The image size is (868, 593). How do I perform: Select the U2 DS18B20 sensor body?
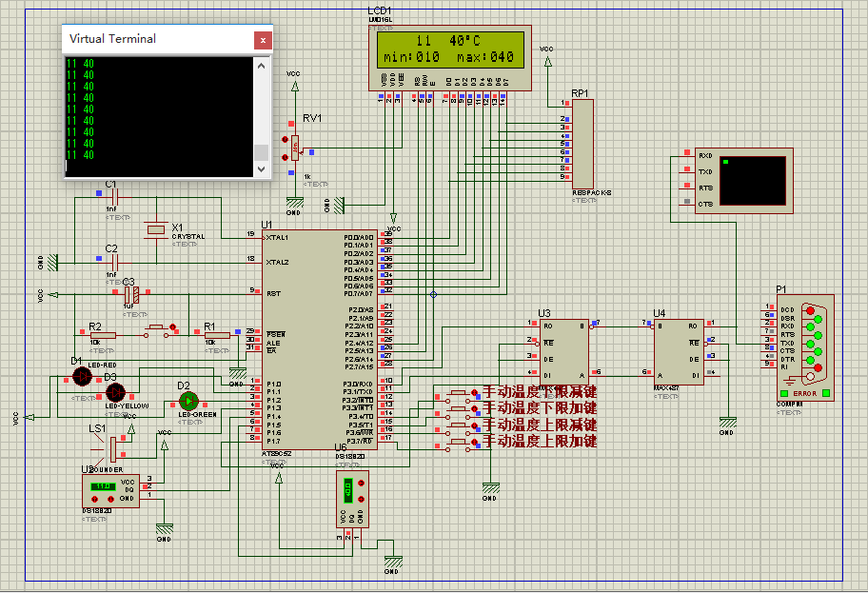pyautogui.click(x=110, y=490)
